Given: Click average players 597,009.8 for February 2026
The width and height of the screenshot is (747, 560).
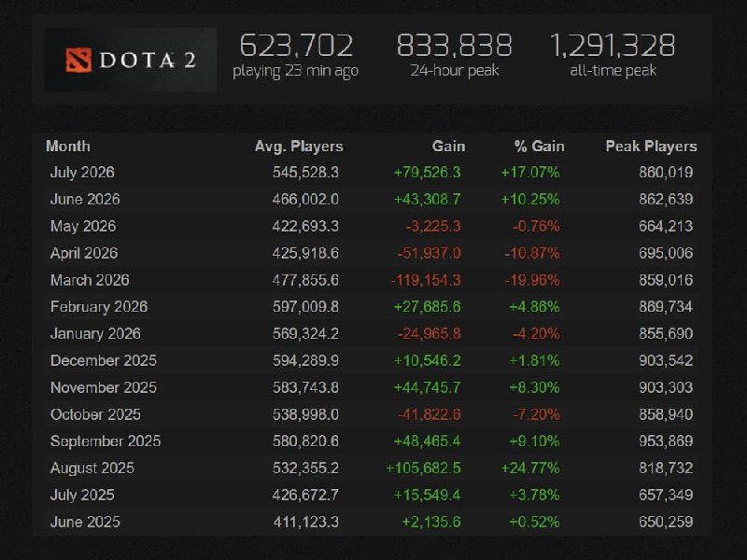Looking at the screenshot, I should coord(305,307).
